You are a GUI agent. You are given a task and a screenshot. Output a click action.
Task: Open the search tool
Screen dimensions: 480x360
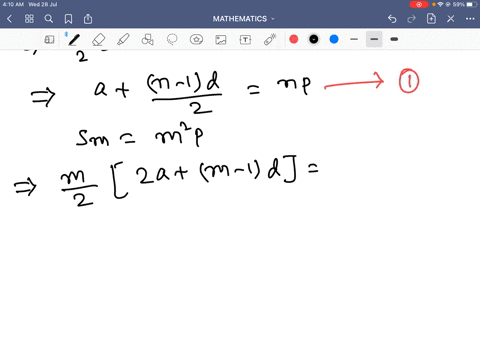click(x=49, y=19)
